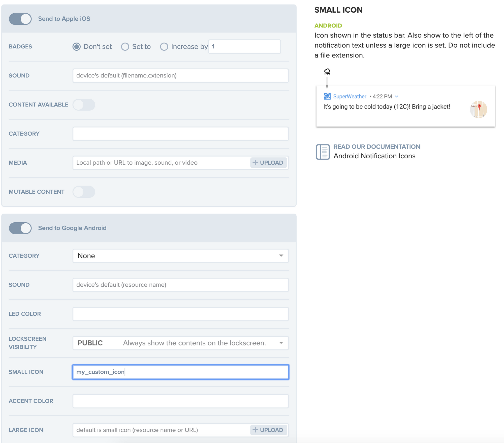Click the badge number input field
Screen dimensions: 504x443
(x=244, y=47)
